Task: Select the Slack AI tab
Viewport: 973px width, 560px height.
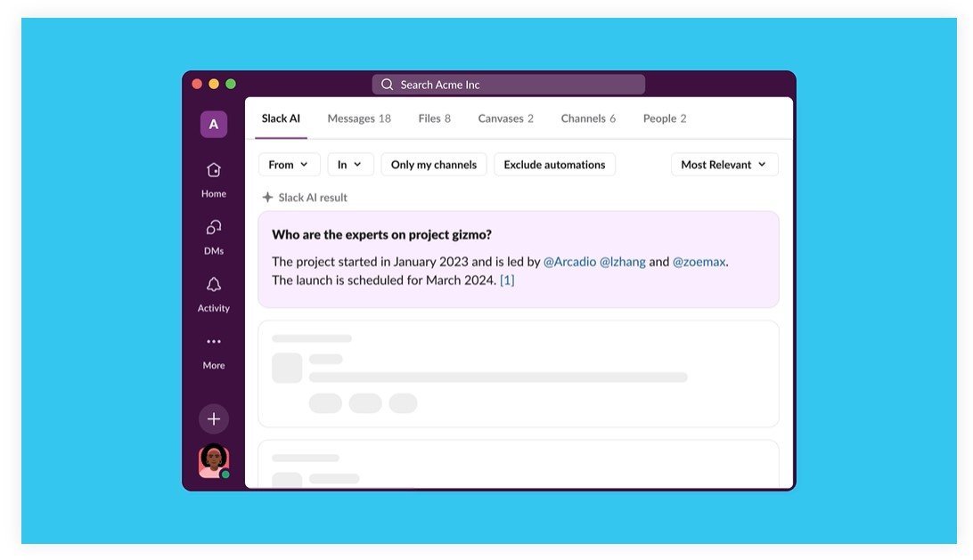Action: coord(281,118)
